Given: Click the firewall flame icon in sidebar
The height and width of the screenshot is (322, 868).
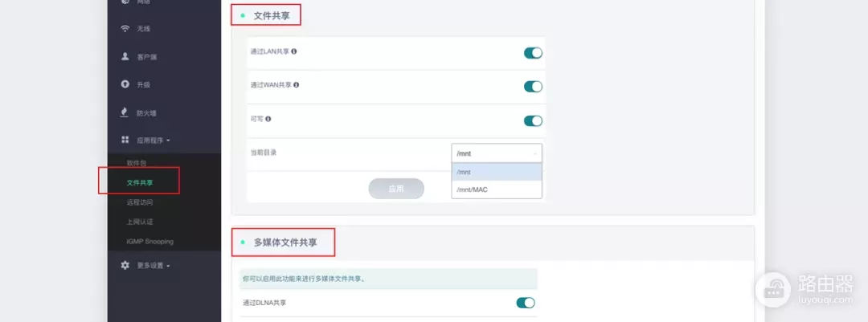Looking at the screenshot, I should (x=125, y=112).
